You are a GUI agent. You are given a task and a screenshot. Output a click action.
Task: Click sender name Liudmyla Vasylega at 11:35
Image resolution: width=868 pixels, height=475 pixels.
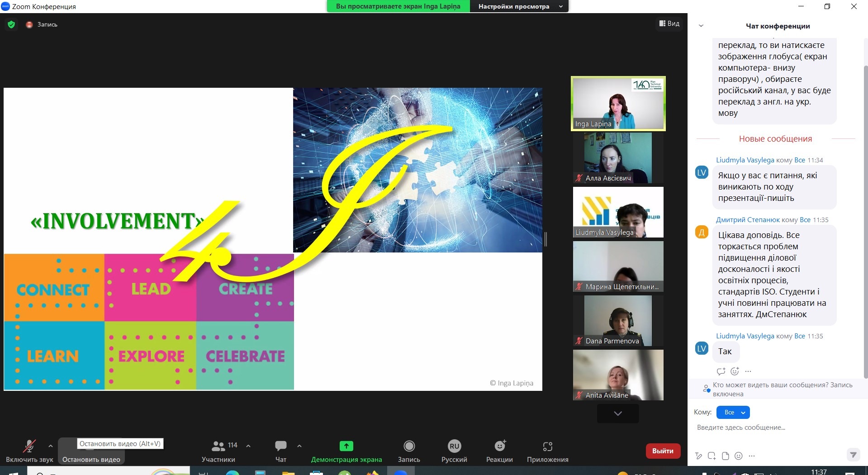coord(745,336)
